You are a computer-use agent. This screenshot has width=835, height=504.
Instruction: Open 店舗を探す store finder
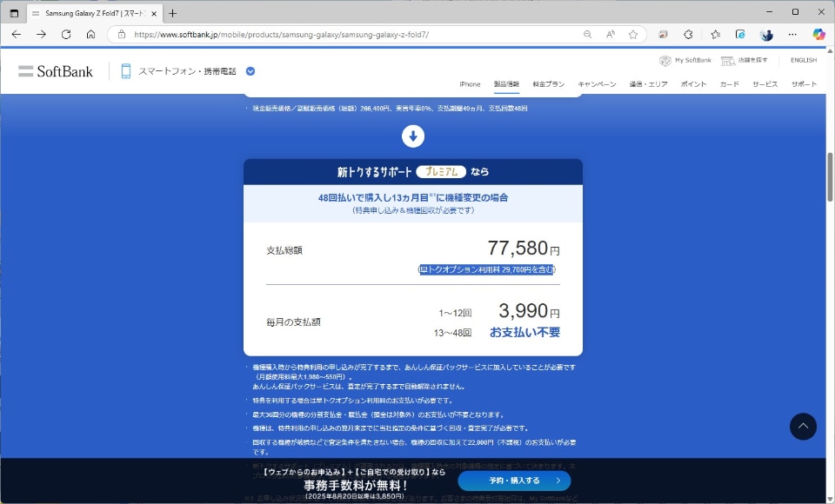point(744,60)
